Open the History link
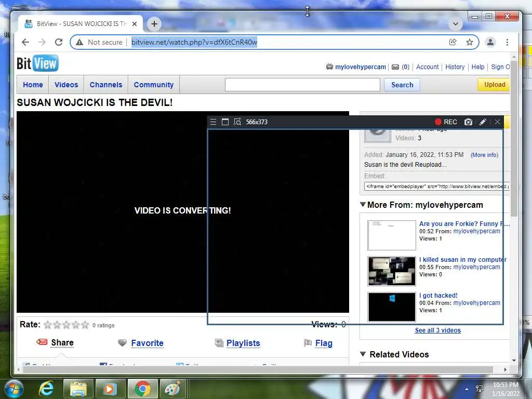The width and height of the screenshot is (532, 399). (x=455, y=67)
